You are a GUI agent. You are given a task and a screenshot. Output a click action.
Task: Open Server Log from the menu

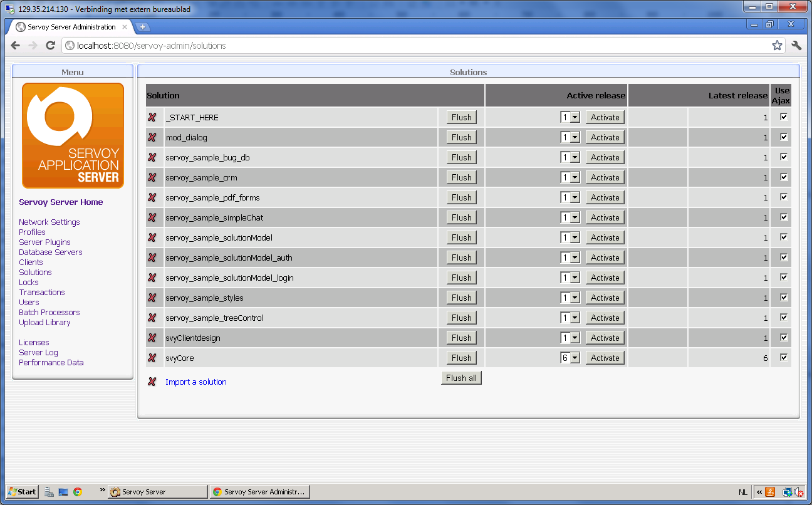(x=38, y=353)
